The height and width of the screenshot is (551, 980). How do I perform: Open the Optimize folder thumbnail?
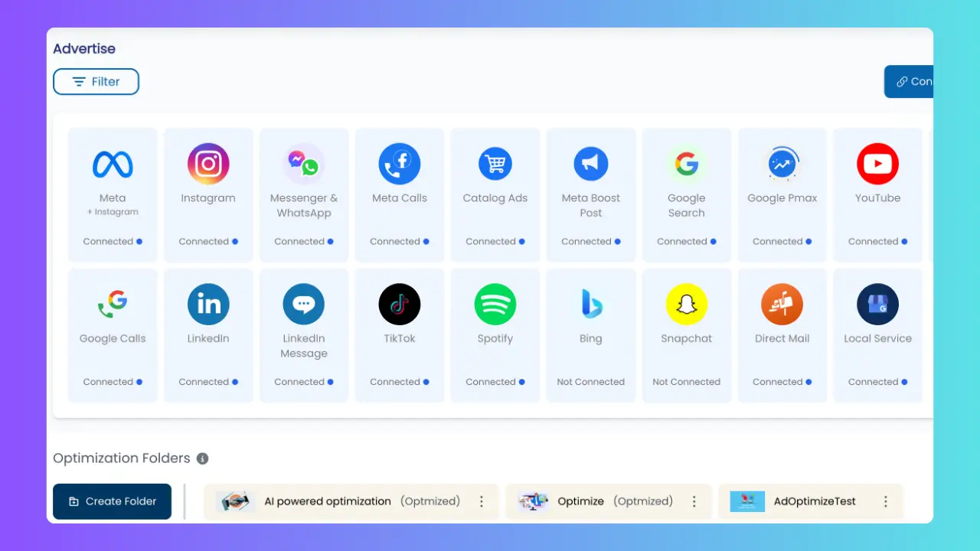(x=534, y=501)
